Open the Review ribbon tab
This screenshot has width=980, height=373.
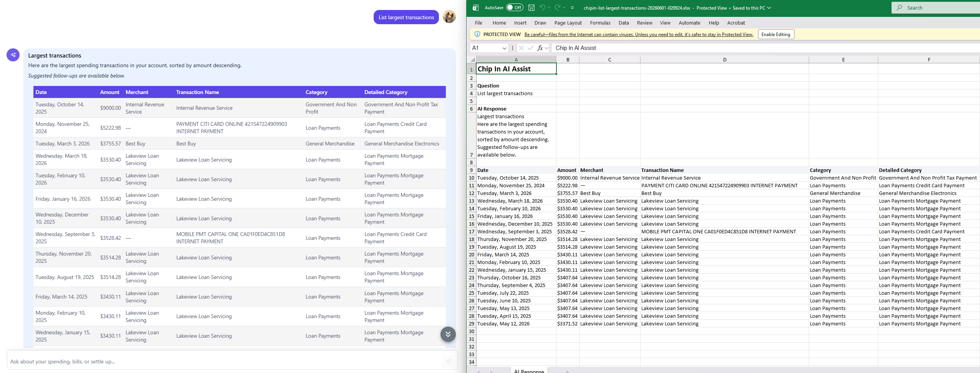644,23
